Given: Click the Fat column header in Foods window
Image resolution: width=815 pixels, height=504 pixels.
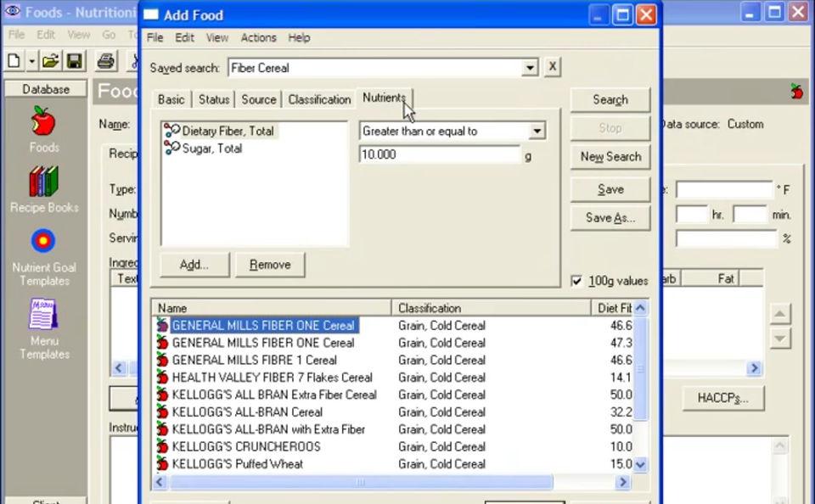Looking at the screenshot, I should click(x=710, y=278).
